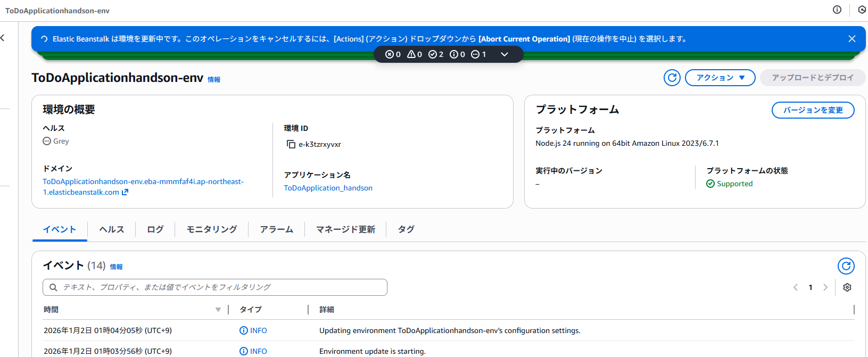Click the タイプ column header
868x357 pixels.
[x=251, y=310]
